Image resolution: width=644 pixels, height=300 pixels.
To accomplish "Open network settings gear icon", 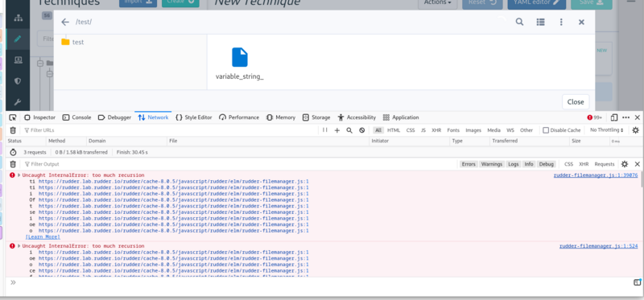I will point(635,130).
